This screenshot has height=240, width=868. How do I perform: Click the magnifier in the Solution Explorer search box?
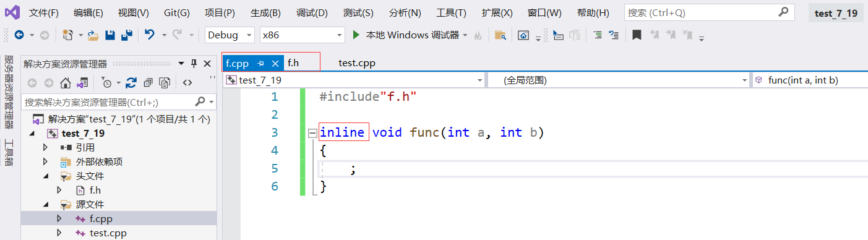coord(200,101)
